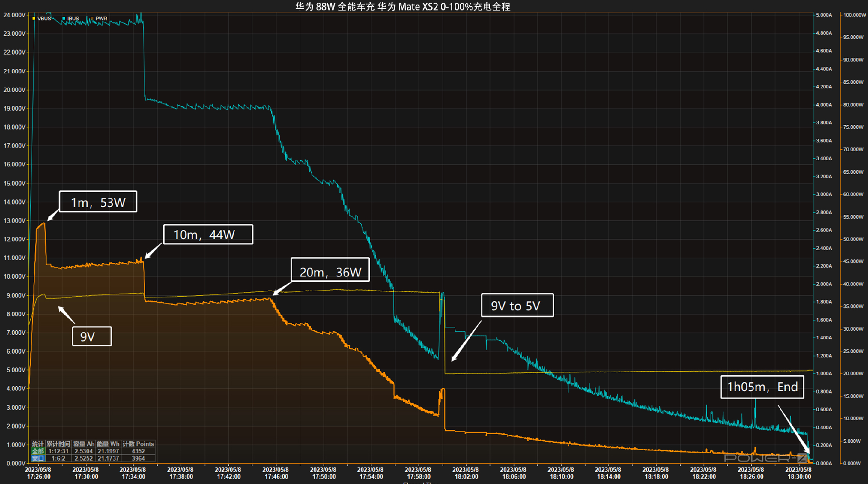This screenshot has height=484, width=868.
Task: Select the 全部 row header in statistics table
Action: (x=38, y=451)
